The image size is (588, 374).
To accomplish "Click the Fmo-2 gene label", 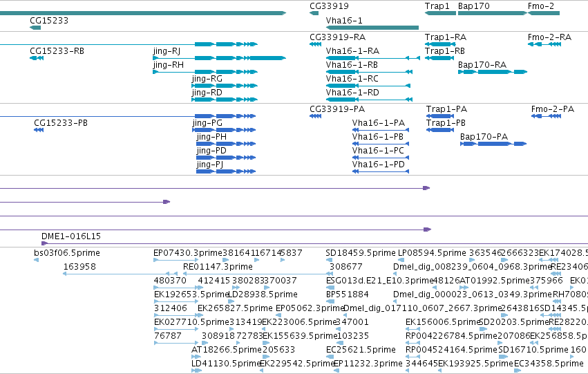I will tap(541, 6).
